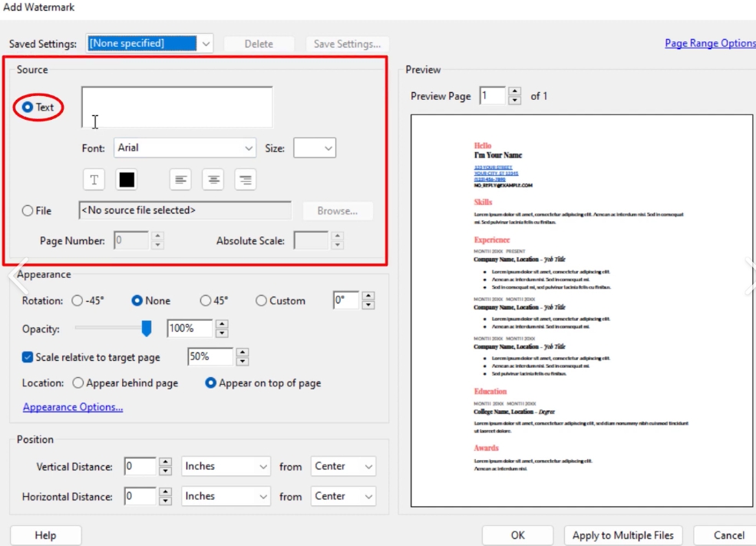756x546 pixels.
Task: Click the Opacity percentage field
Action: point(190,329)
